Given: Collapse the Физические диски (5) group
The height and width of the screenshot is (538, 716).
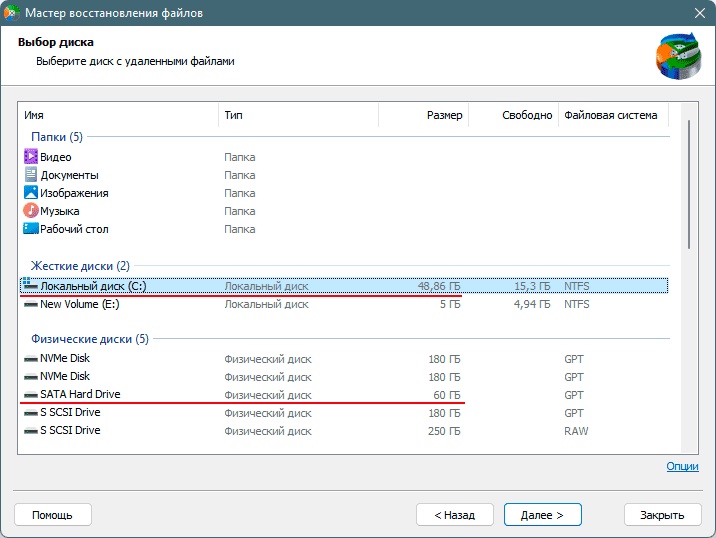Looking at the screenshot, I should (x=90, y=339).
